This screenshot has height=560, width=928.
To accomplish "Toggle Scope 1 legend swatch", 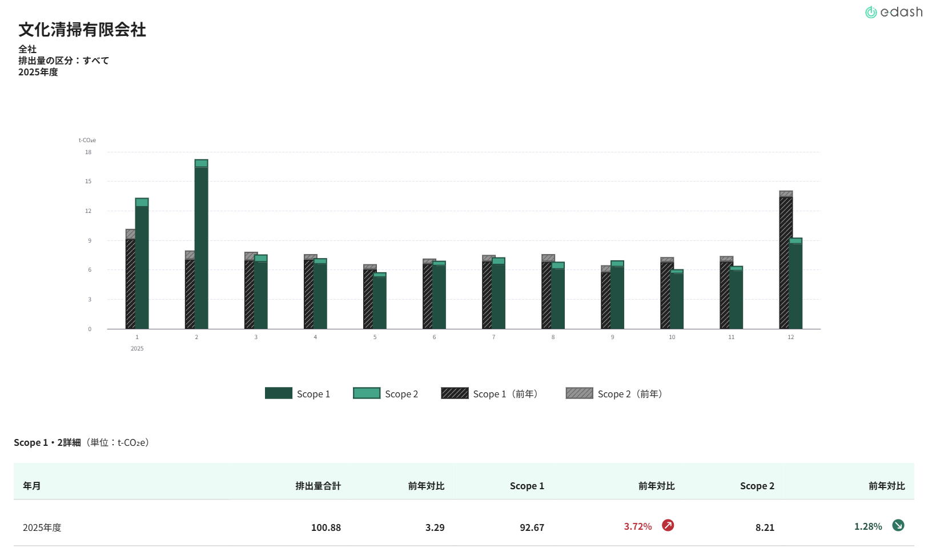I will [278, 393].
